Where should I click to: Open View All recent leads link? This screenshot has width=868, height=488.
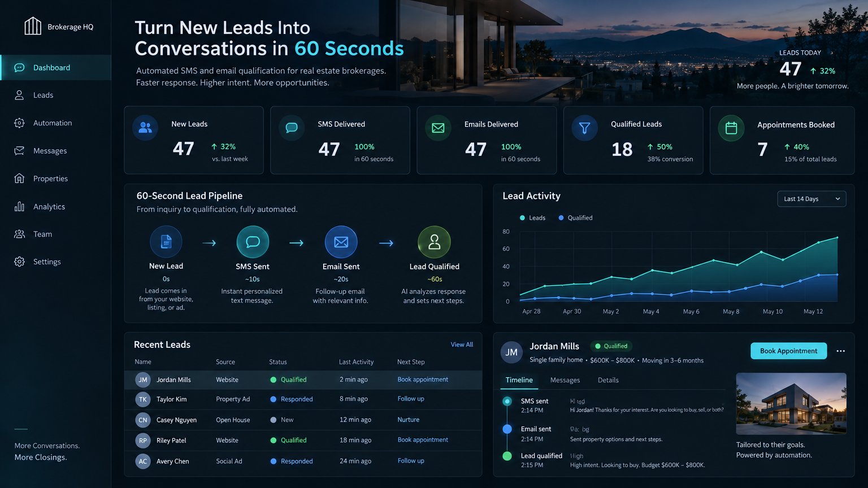(462, 345)
